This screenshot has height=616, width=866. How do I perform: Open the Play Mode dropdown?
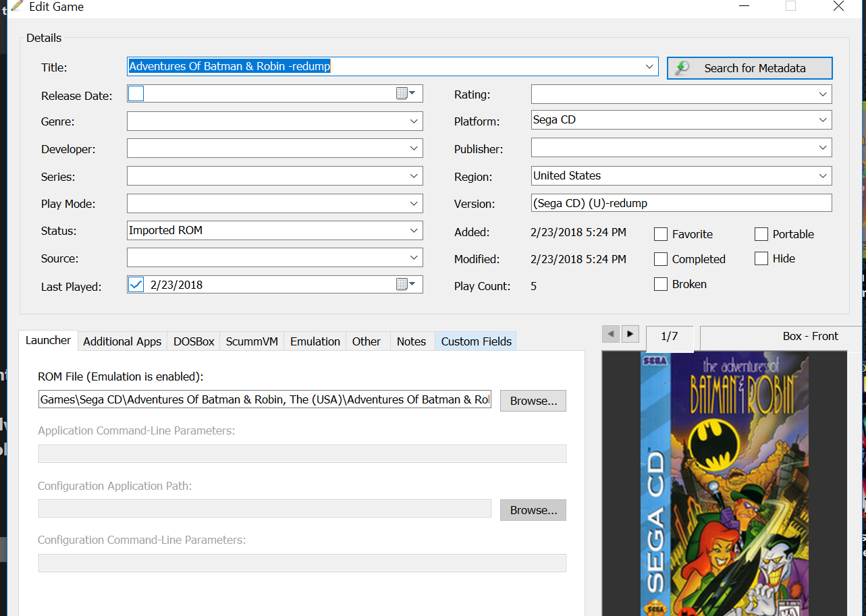pyautogui.click(x=414, y=203)
